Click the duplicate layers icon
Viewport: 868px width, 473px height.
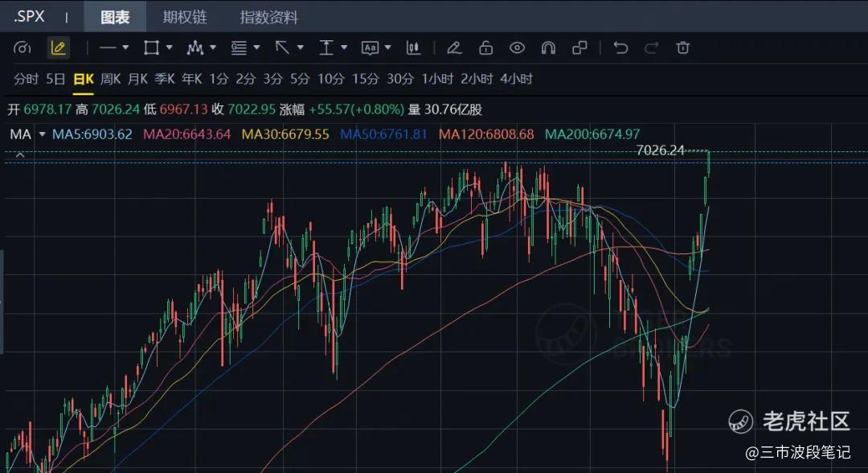coord(579,48)
